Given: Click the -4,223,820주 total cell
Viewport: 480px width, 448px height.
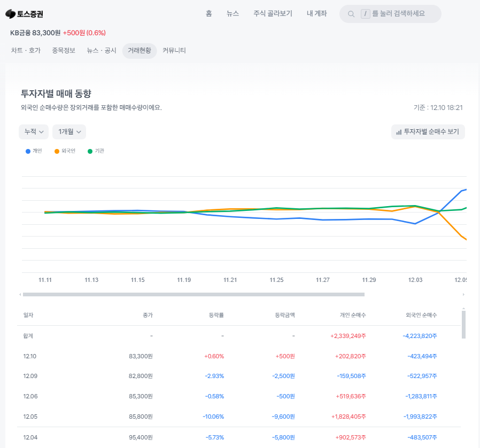Looking at the screenshot, I should click(420, 336).
